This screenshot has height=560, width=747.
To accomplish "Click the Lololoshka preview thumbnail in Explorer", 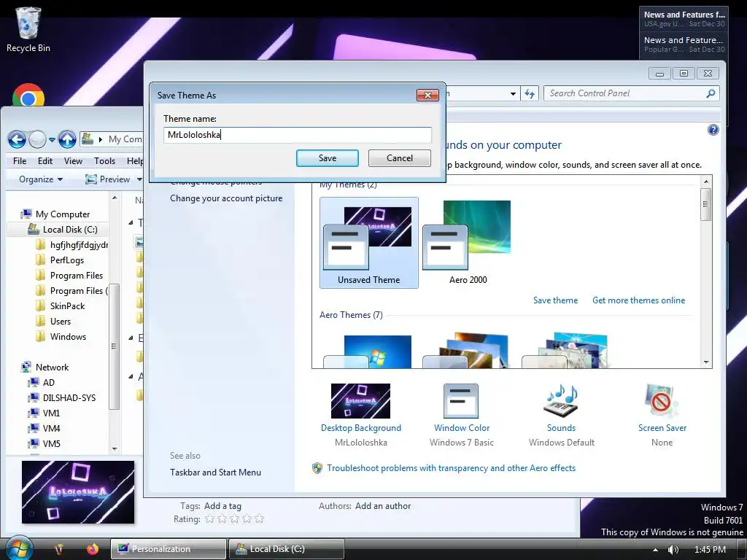I will 78,492.
